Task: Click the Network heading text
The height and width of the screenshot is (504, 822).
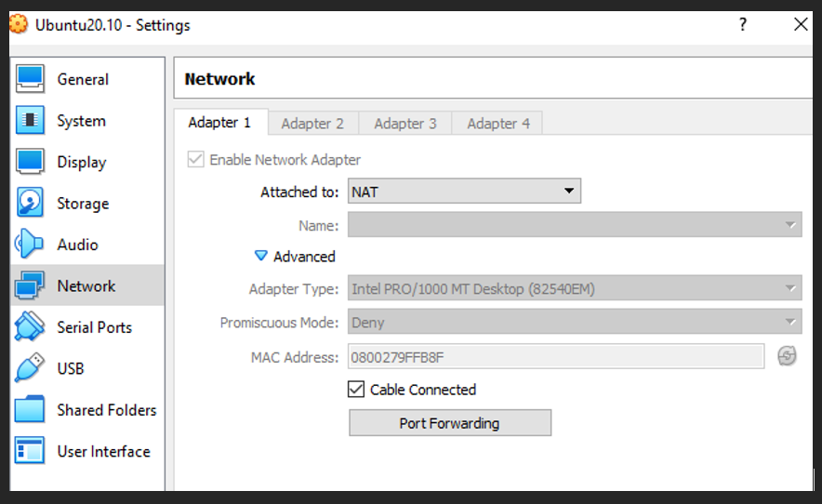Action: point(219,79)
